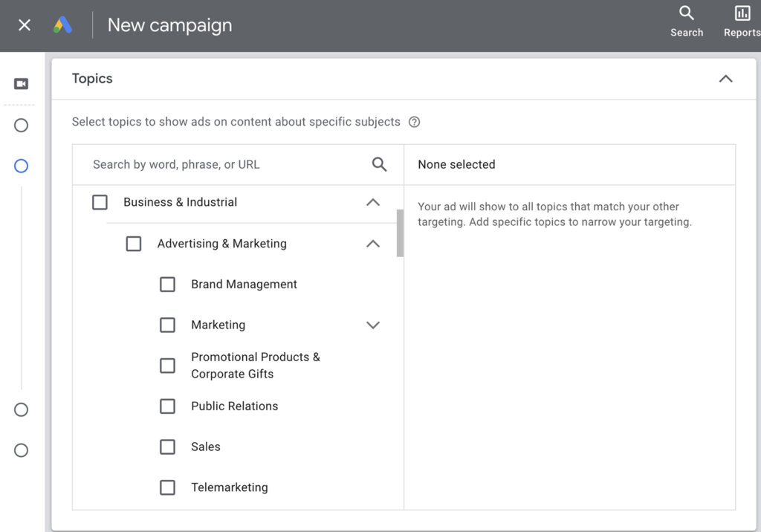Collapse the entire Topics panel
Viewport: 761px width, 532px height.
tap(725, 78)
